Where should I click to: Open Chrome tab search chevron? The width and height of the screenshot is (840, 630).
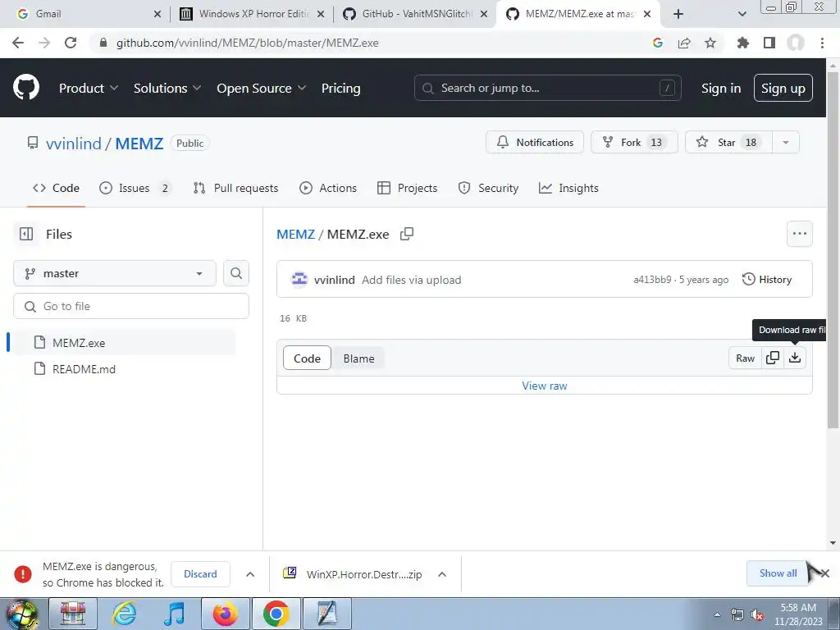coord(742,14)
